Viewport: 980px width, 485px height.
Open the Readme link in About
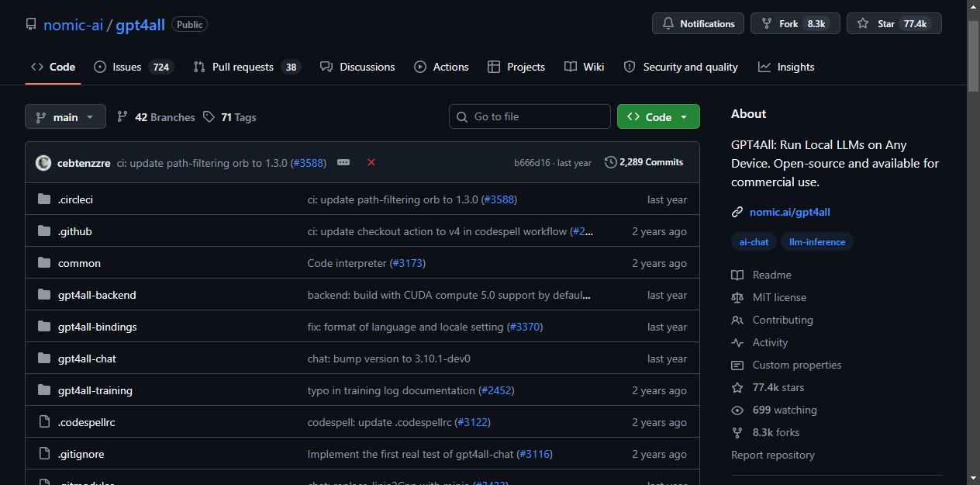point(761,275)
